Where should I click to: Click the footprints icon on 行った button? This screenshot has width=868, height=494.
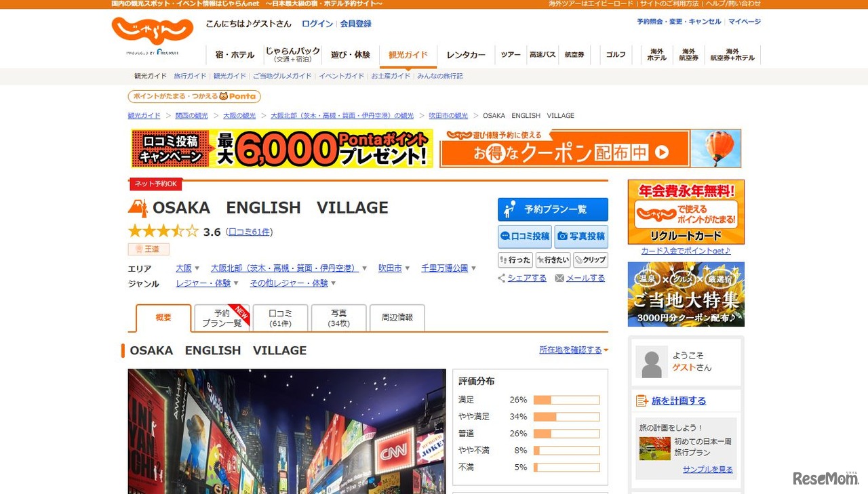point(504,260)
